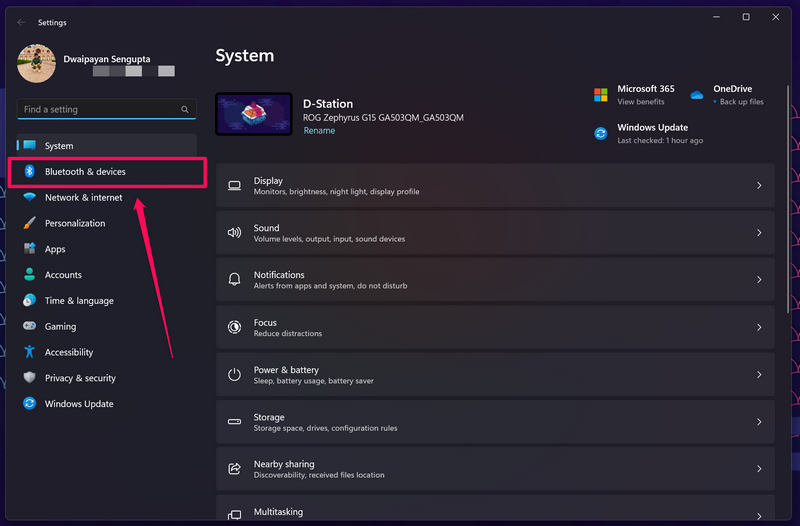Click the Privacy & security shield icon
The width and height of the screenshot is (800, 526).
pos(30,378)
